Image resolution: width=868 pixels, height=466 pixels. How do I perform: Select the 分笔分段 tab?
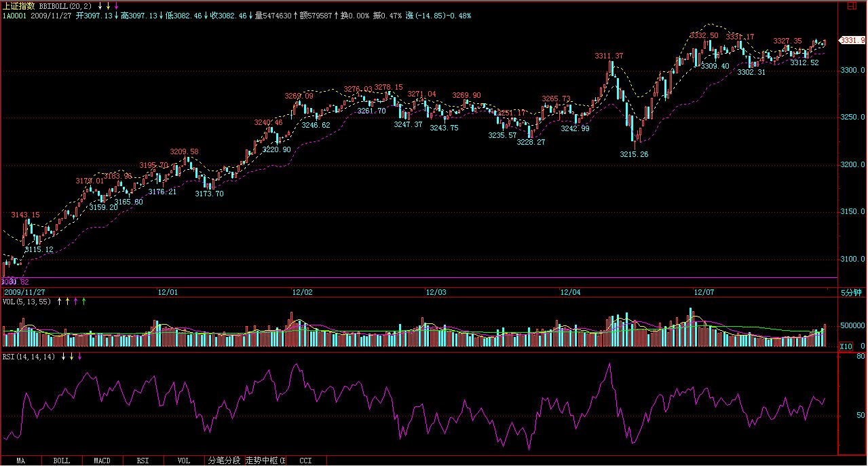(x=224, y=461)
